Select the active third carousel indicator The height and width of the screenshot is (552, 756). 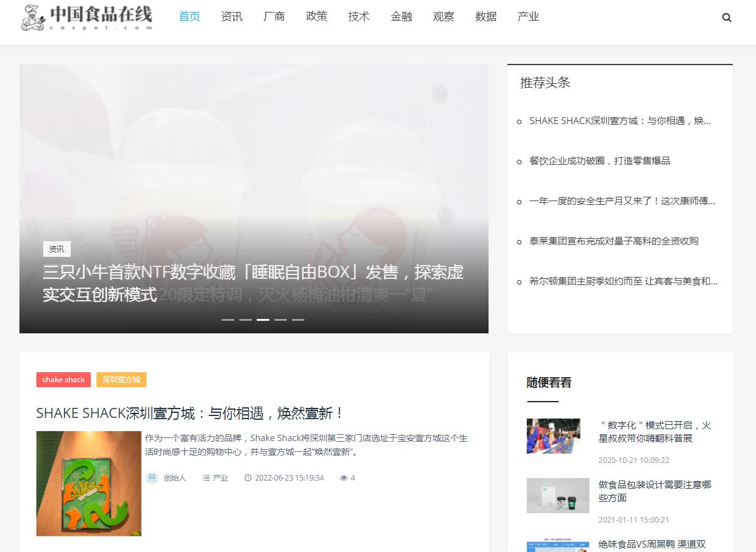[x=263, y=320]
